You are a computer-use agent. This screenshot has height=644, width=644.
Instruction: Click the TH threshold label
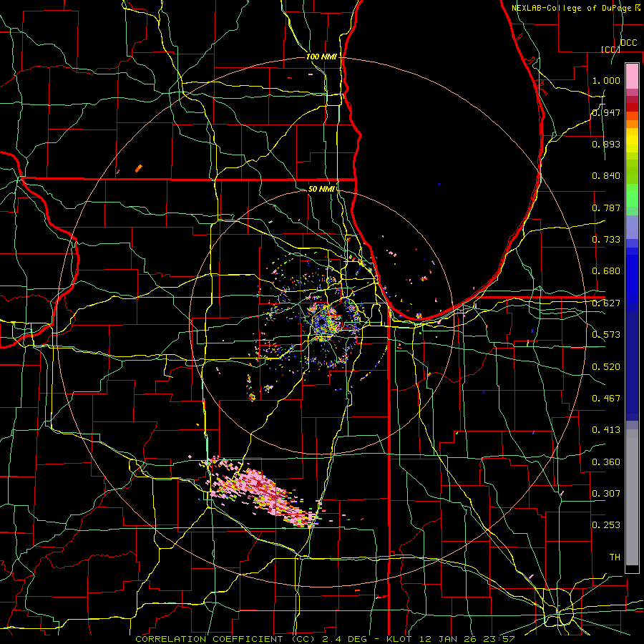pyautogui.click(x=615, y=557)
